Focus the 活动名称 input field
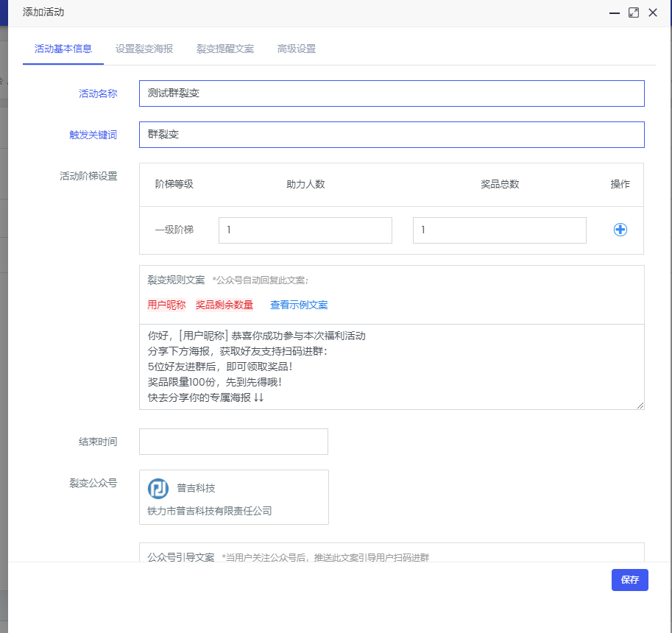 [392, 93]
